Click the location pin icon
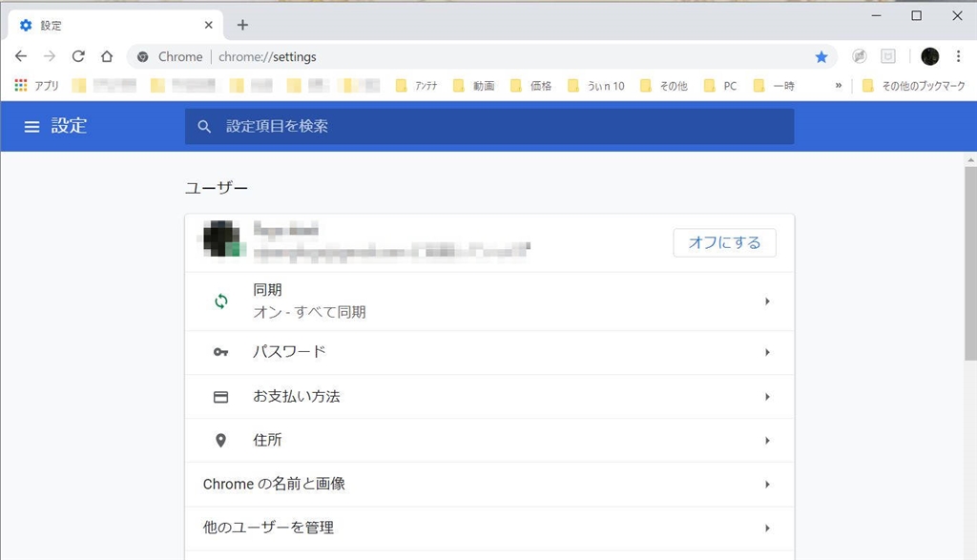 (x=220, y=441)
